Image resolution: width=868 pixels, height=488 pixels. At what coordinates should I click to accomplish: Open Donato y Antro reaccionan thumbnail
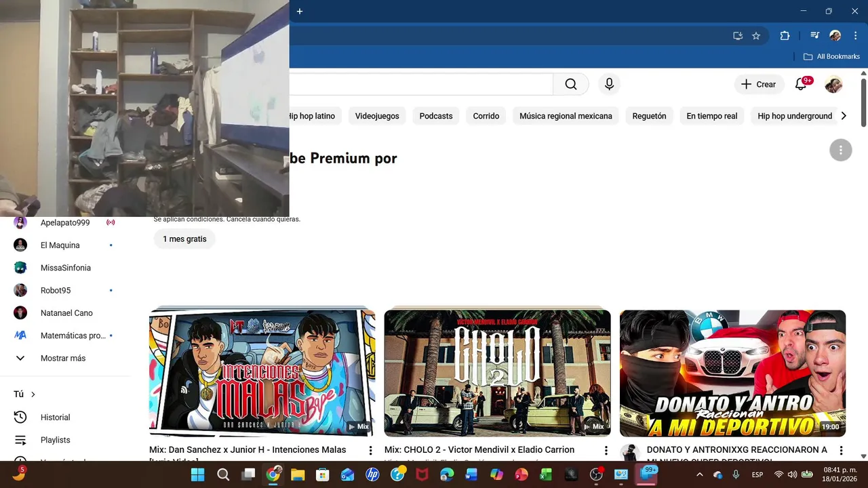[x=732, y=373]
